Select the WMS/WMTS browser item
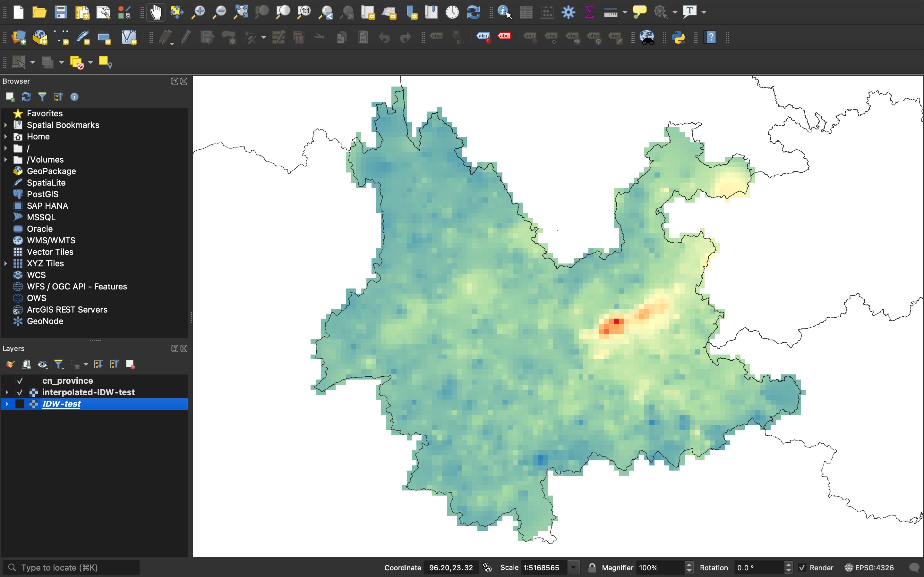 [51, 240]
